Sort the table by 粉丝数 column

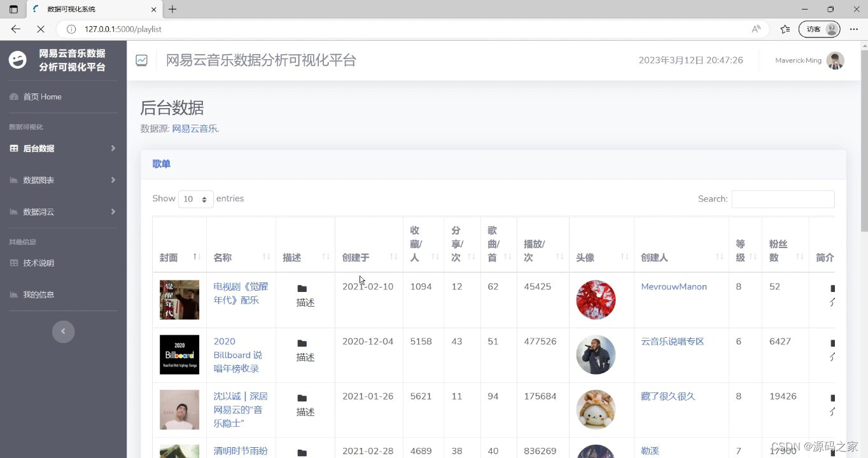click(x=786, y=245)
